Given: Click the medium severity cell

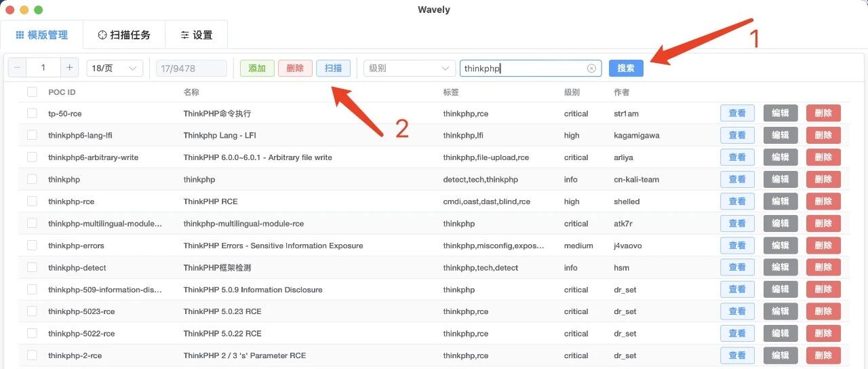Looking at the screenshot, I should (x=578, y=246).
